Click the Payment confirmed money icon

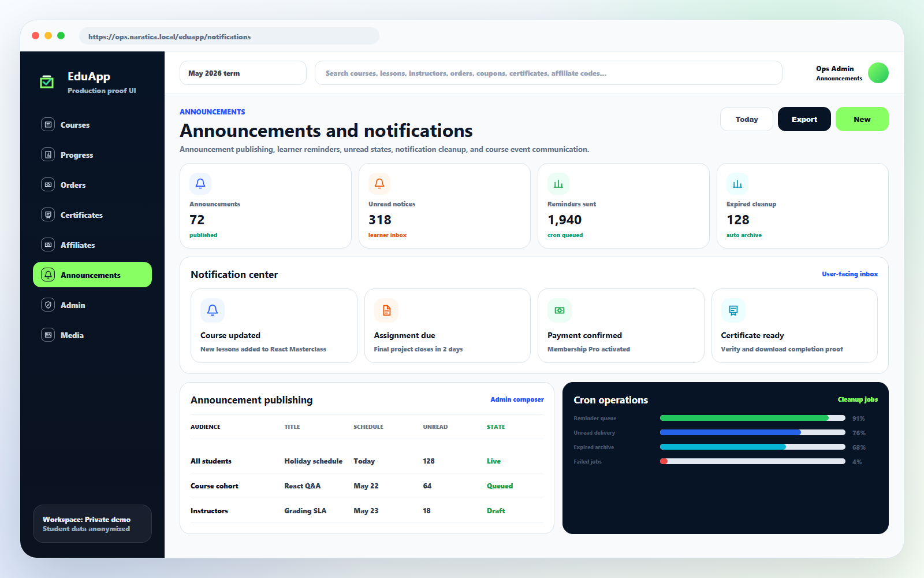560,310
